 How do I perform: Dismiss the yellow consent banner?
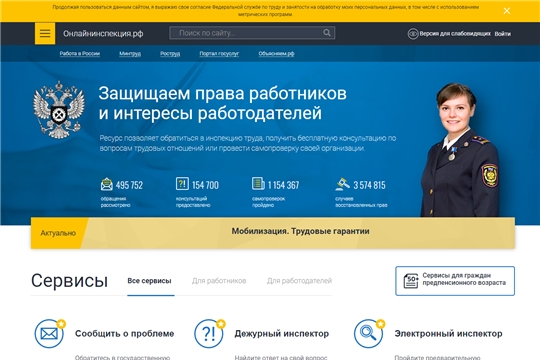(507, 11)
